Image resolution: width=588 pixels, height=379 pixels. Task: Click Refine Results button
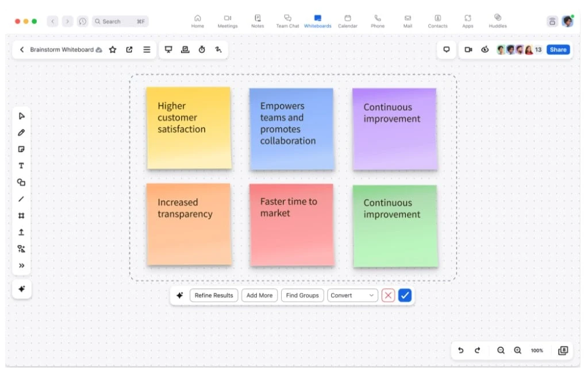coord(214,295)
